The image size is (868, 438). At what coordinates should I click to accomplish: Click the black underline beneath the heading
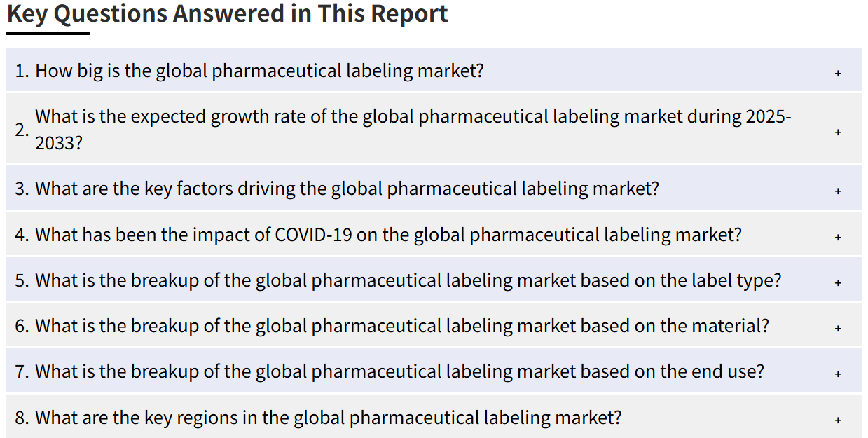48,32
